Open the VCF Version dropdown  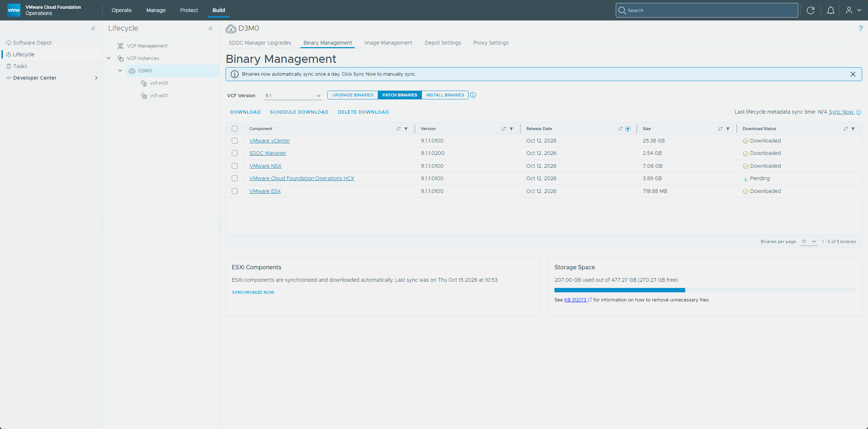pyautogui.click(x=293, y=95)
